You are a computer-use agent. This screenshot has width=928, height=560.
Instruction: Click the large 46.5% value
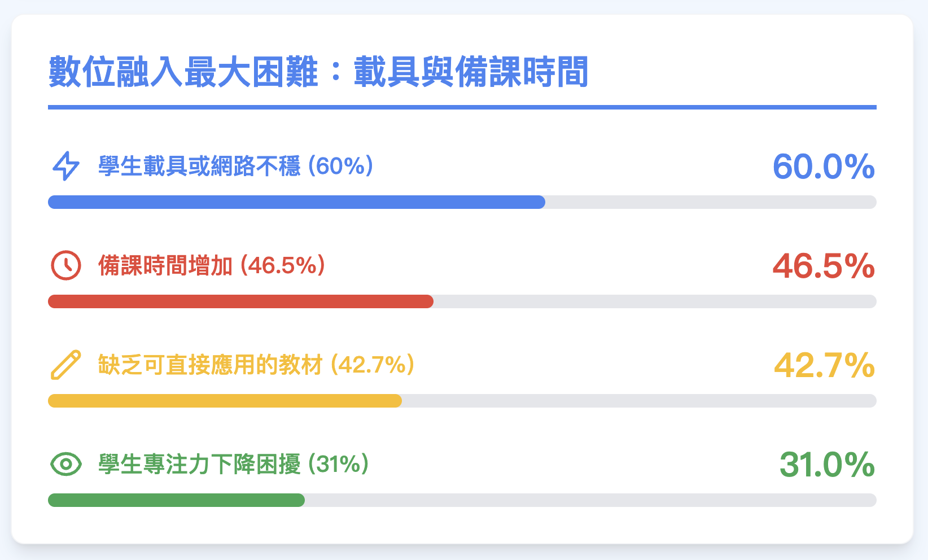coord(824,266)
